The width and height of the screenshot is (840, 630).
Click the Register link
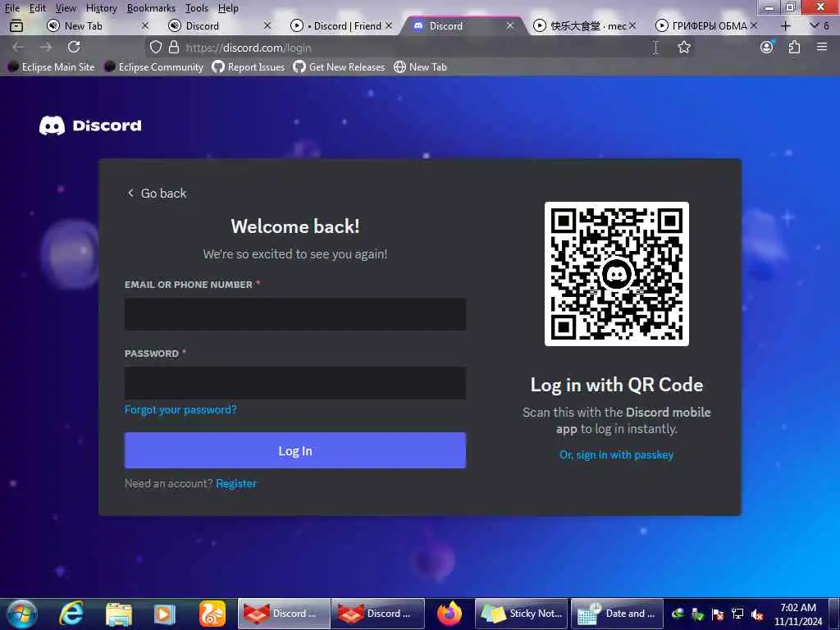click(236, 483)
